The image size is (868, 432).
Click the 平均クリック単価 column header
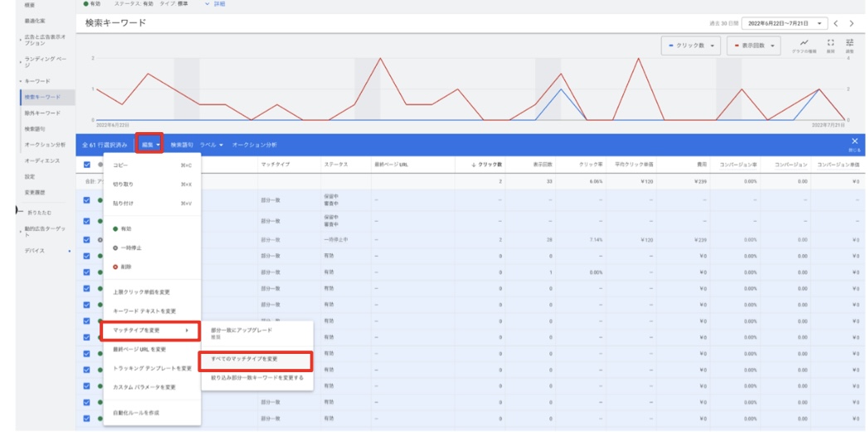click(634, 164)
